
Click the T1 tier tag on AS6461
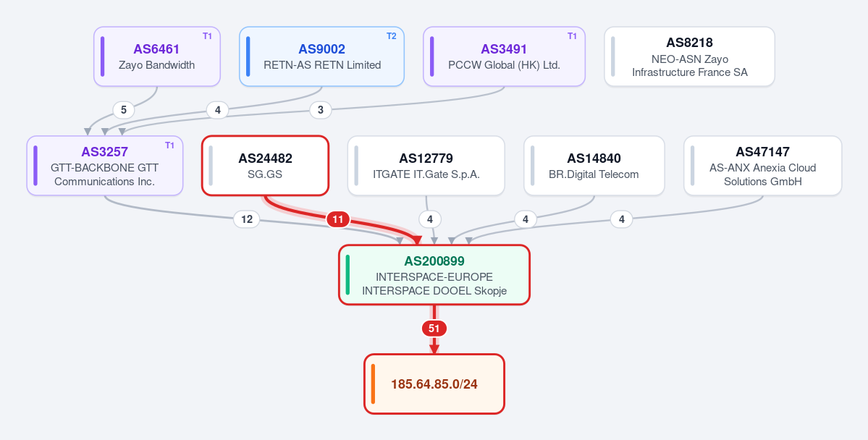coord(207,36)
